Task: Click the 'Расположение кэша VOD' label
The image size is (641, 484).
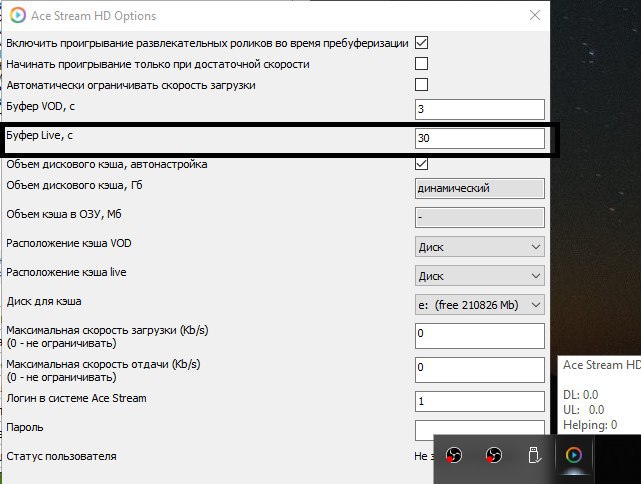Action: click(x=69, y=243)
